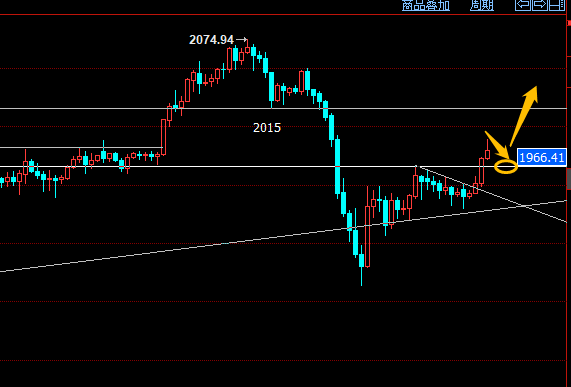
Task: Select the 2015 text label on chart
Action: pos(267,127)
